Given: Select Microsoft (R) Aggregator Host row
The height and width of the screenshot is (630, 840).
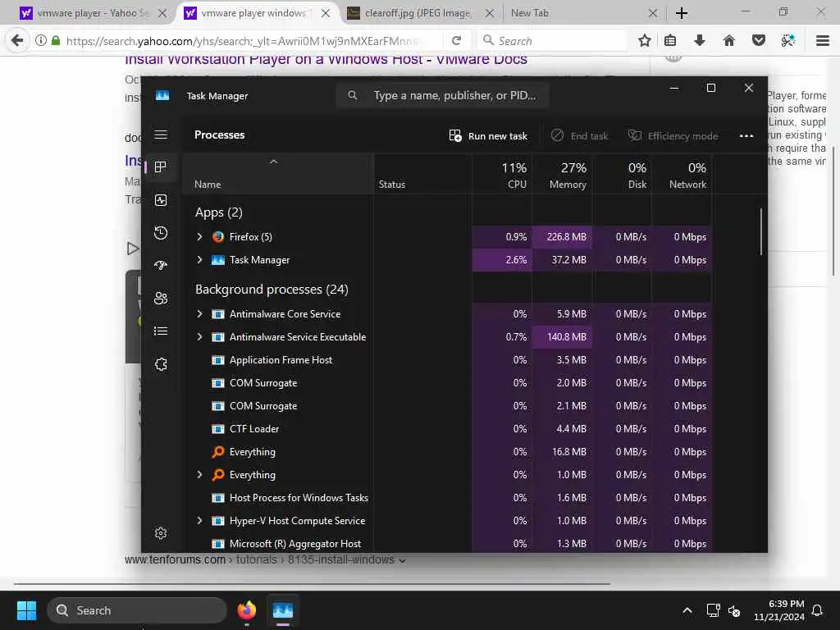Looking at the screenshot, I should pyautogui.click(x=448, y=544).
